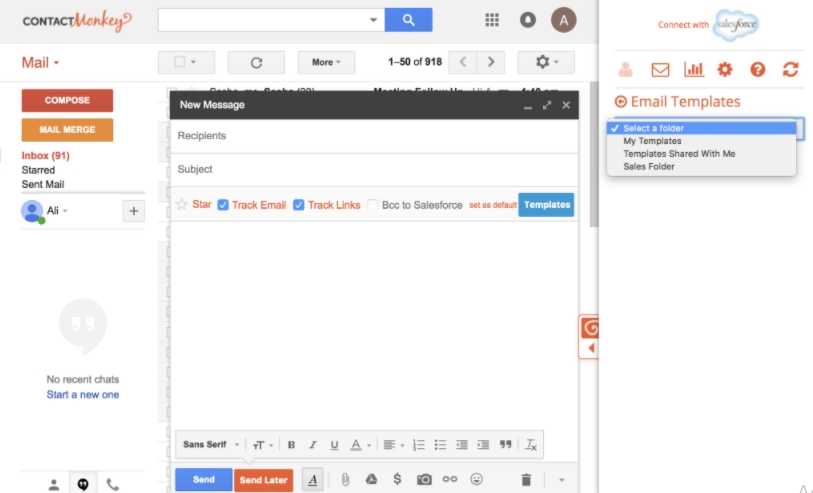Click into the Subject field
Viewport: 813px width, 493px height.
click(374, 169)
